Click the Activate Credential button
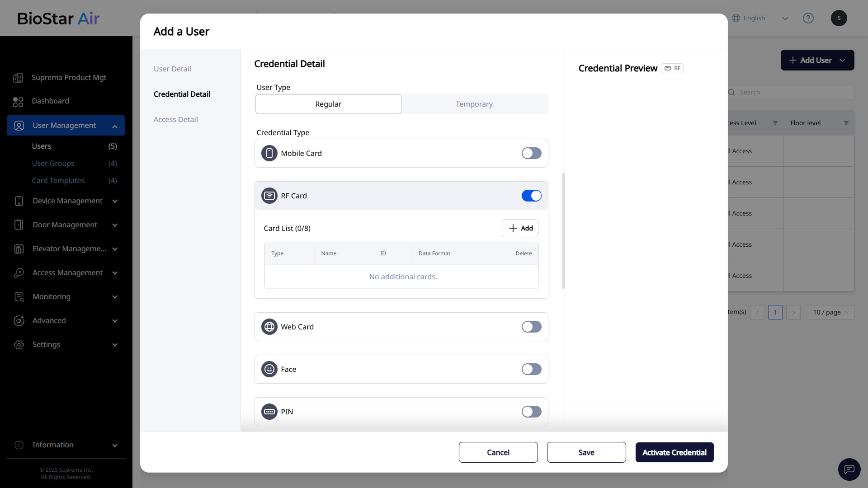Screen dimensions: 868x488 tap(674, 452)
